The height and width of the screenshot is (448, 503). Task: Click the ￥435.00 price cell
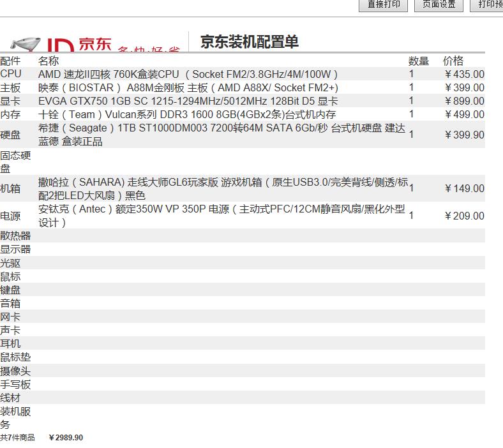tap(464, 75)
